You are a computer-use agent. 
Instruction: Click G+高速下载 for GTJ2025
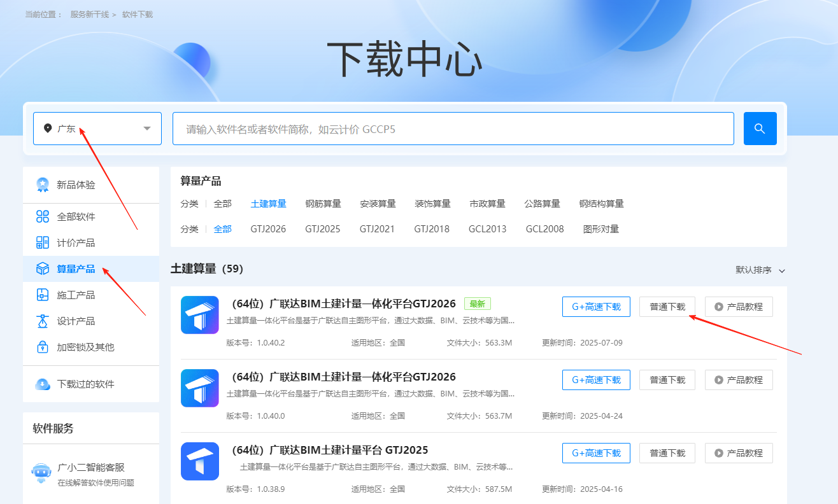point(596,453)
